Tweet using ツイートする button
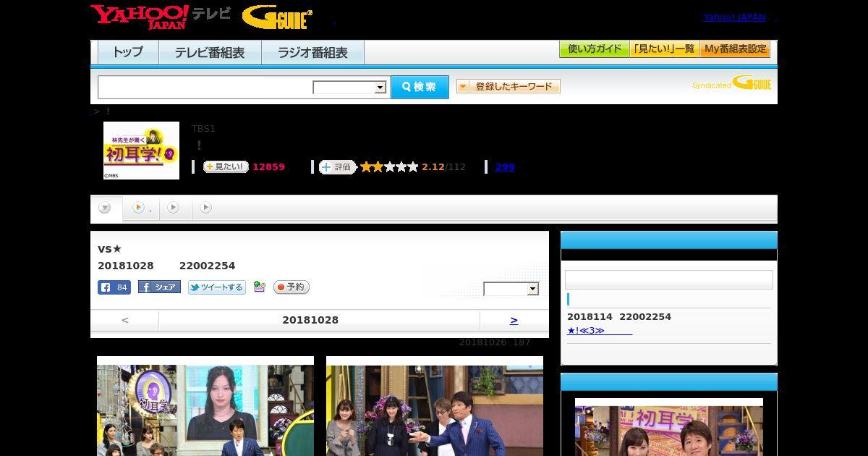 click(217, 287)
